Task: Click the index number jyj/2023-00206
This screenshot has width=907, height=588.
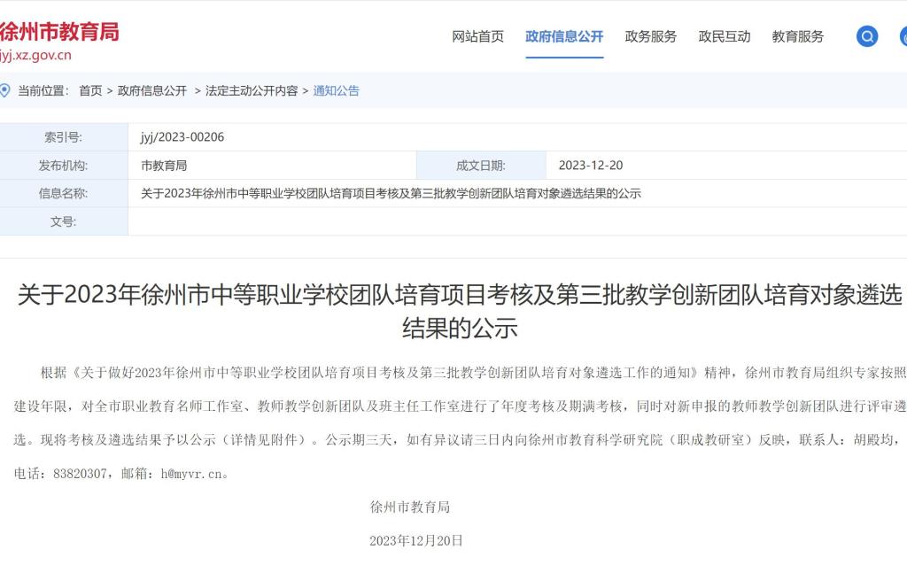Action: click(182, 137)
